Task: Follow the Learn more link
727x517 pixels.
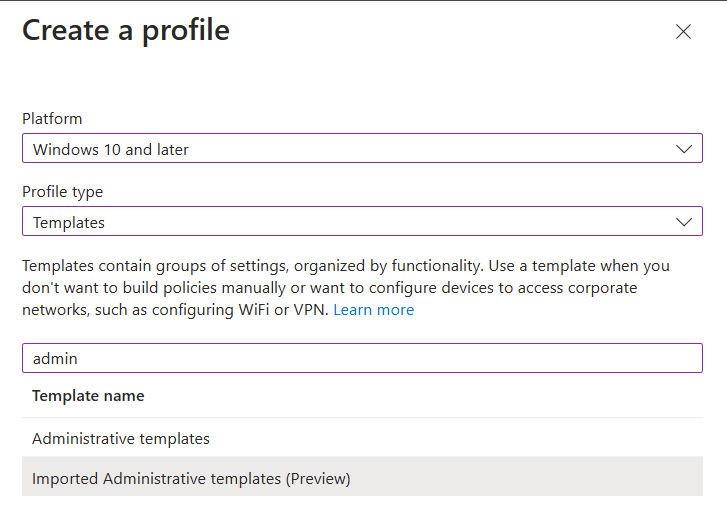Action: click(x=373, y=310)
